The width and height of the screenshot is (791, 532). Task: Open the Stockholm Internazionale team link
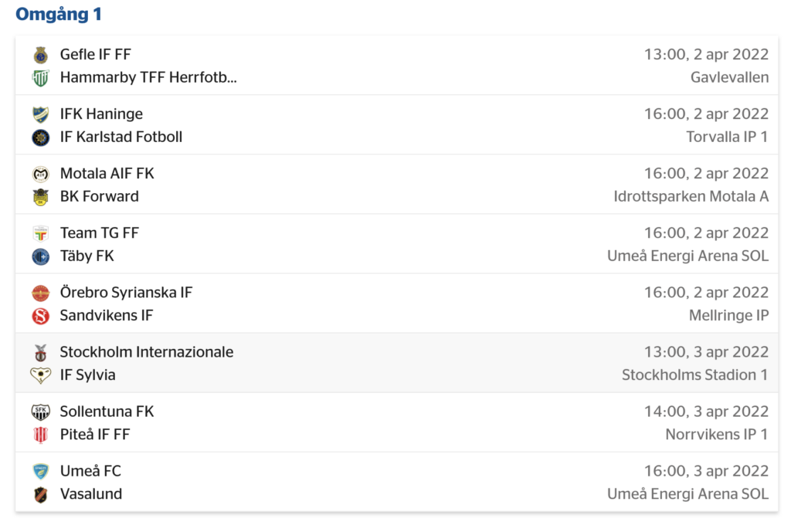147,352
